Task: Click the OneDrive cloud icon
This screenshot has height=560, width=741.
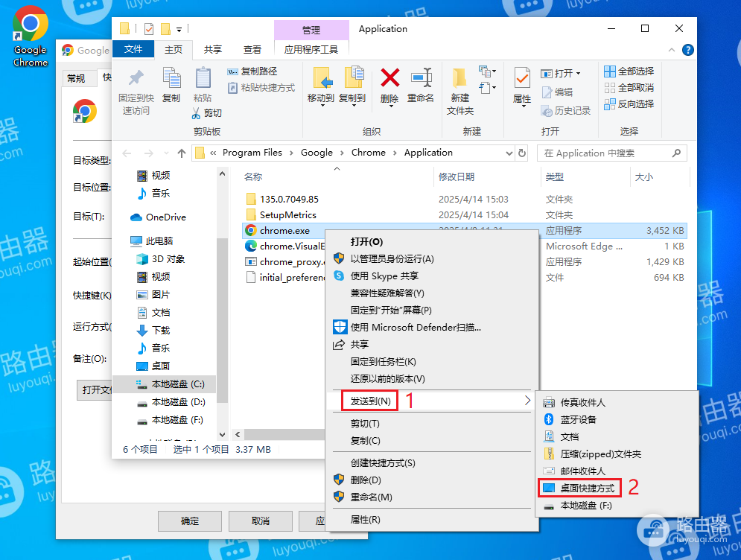Action: point(136,217)
